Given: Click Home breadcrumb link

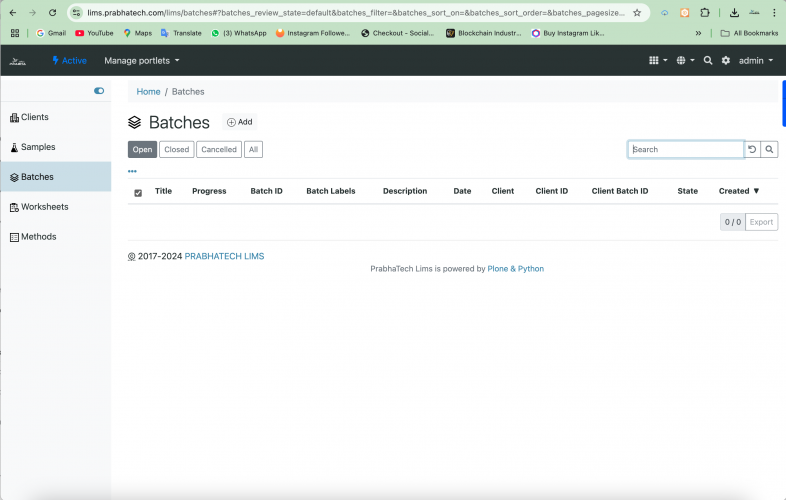Looking at the screenshot, I should 148,92.
